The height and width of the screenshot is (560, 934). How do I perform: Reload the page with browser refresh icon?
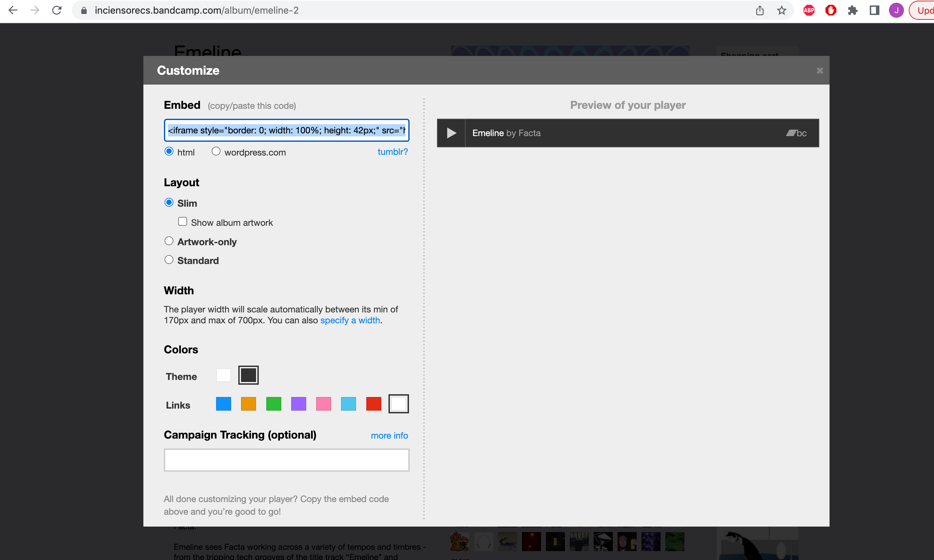click(57, 10)
